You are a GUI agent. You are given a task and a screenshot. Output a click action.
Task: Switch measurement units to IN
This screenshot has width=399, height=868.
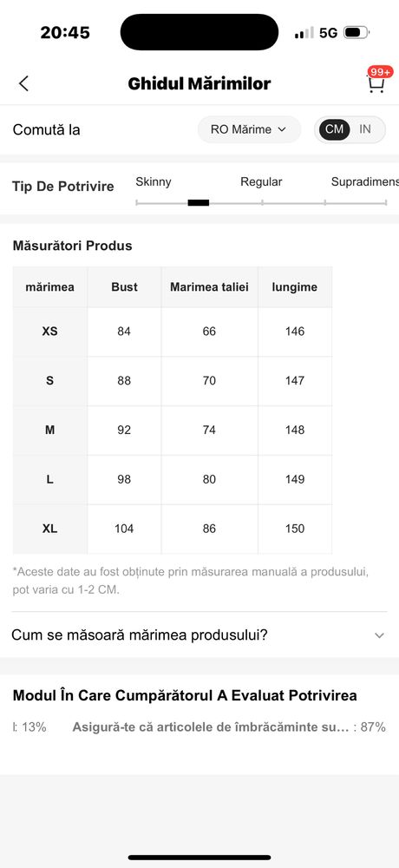pyautogui.click(x=364, y=129)
